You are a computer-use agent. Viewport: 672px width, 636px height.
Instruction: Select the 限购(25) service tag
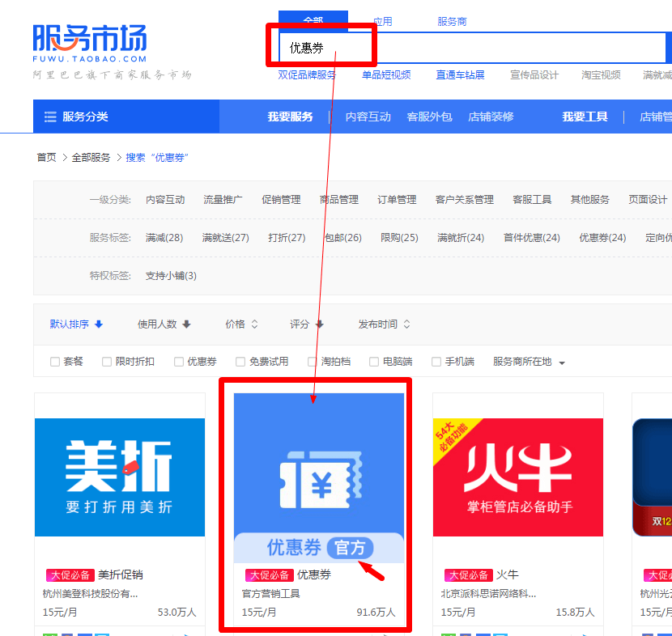point(399,238)
